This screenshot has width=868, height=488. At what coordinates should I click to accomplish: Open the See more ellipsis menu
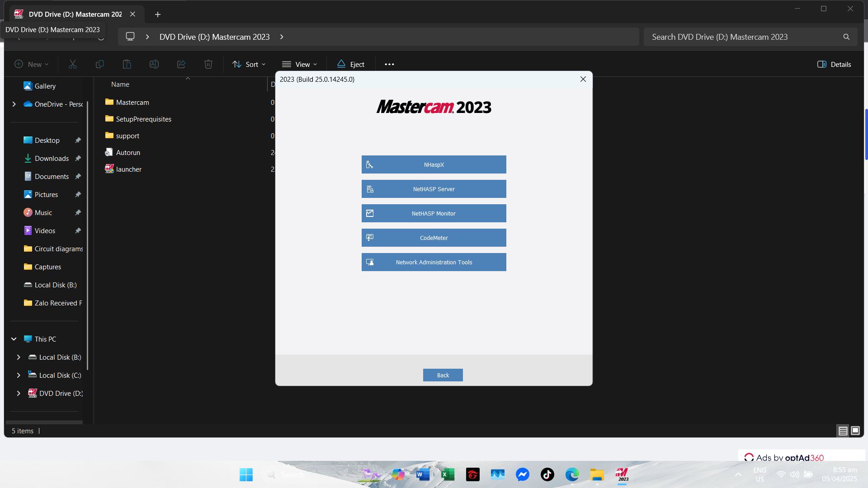(389, 64)
